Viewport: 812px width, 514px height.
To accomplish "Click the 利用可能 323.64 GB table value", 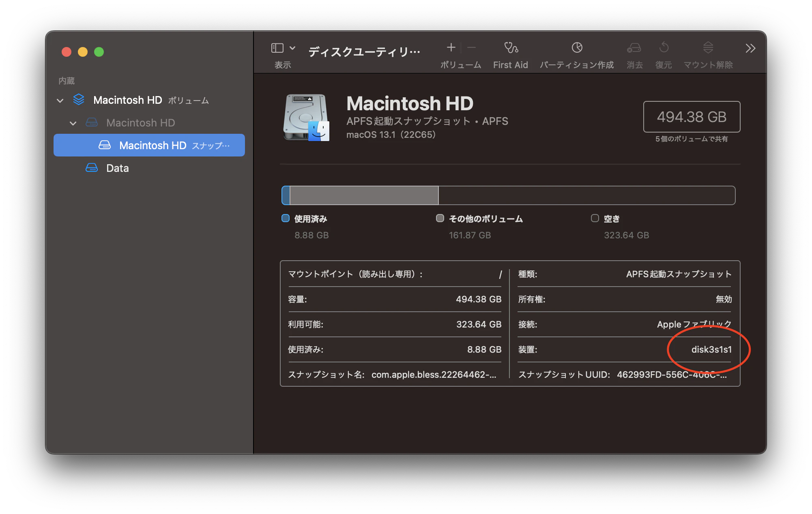I will 479,324.
